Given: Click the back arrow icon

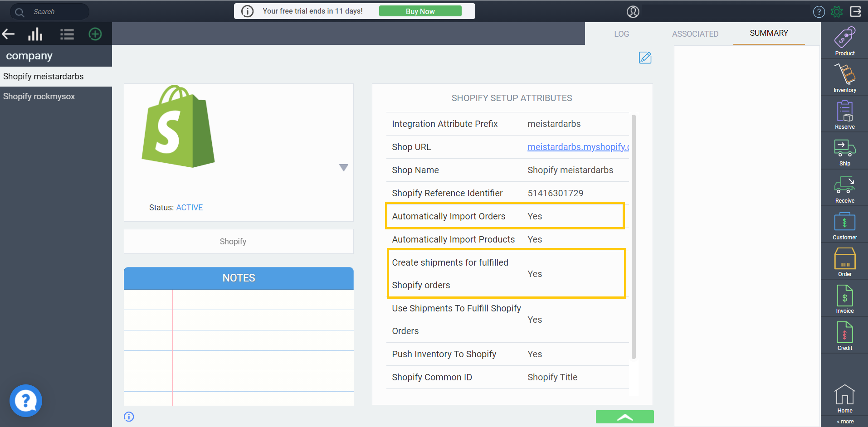Looking at the screenshot, I should coord(9,34).
